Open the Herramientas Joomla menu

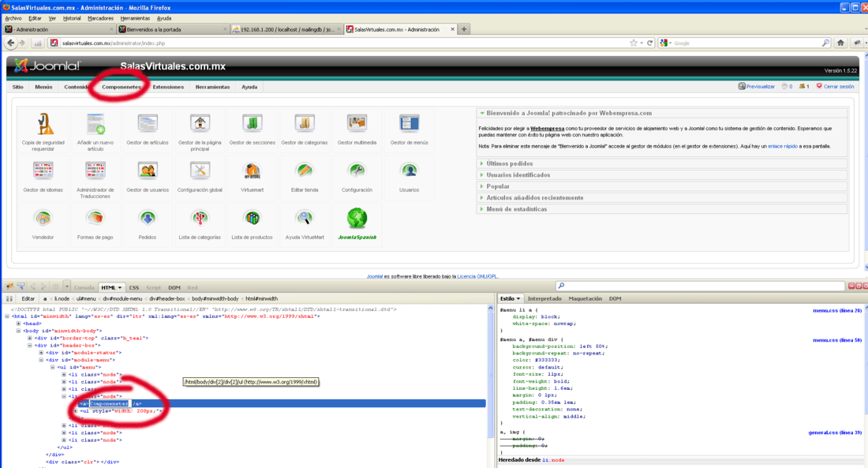(212, 87)
